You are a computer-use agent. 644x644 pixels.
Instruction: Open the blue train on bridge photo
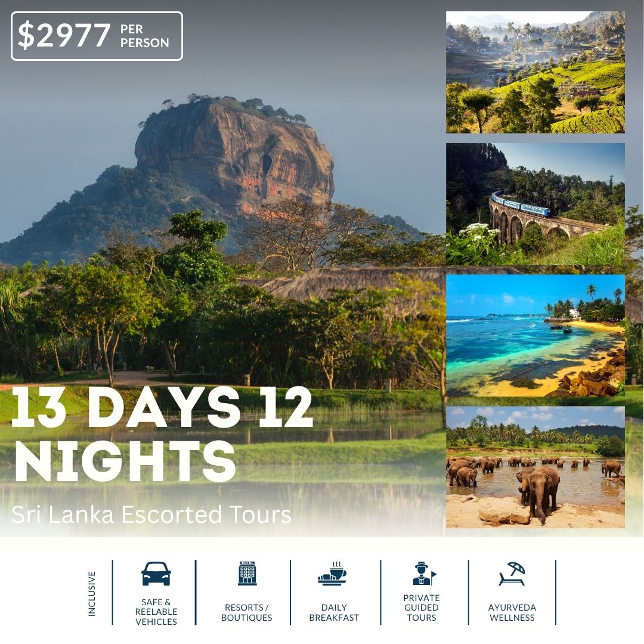pyautogui.click(x=535, y=204)
